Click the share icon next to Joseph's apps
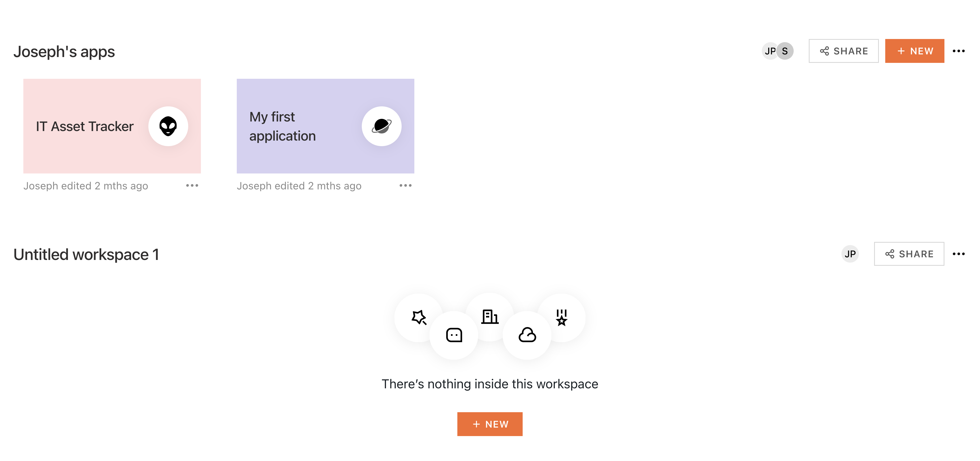 coord(824,51)
